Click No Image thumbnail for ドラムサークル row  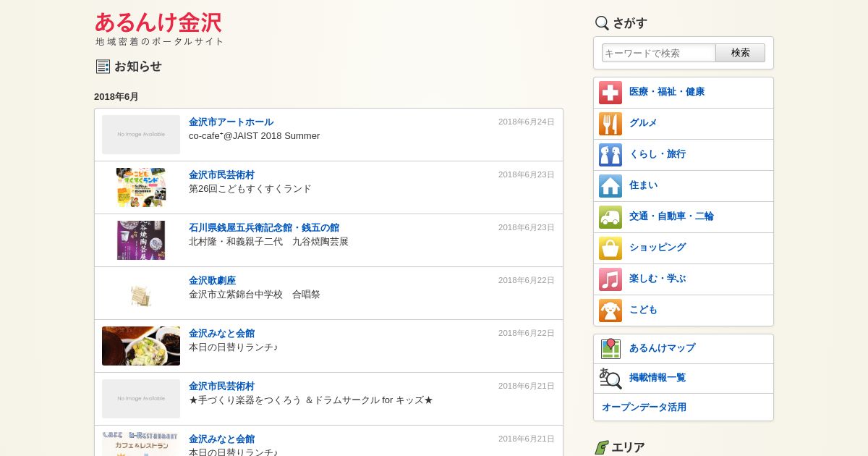click(141, 399)
